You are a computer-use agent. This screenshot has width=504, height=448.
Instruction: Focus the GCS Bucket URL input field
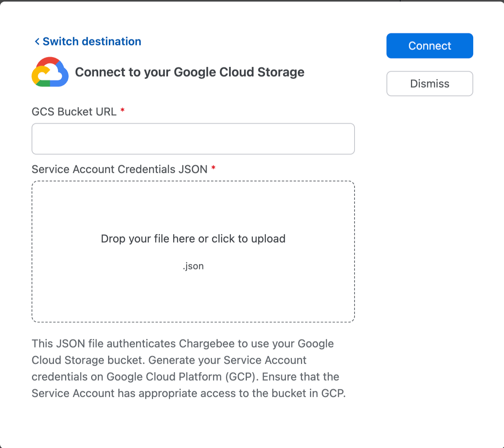pyautogui.click(x=193, y=139)
